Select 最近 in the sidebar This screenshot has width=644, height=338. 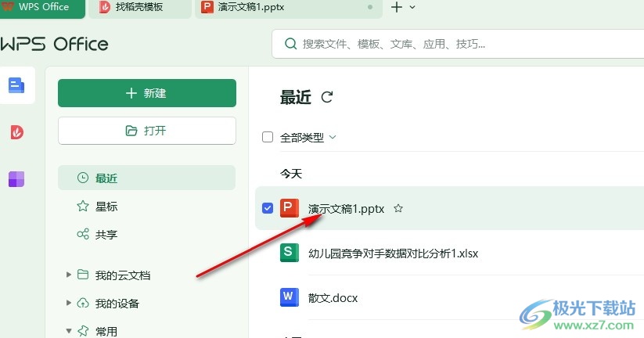tap(146, 178)
